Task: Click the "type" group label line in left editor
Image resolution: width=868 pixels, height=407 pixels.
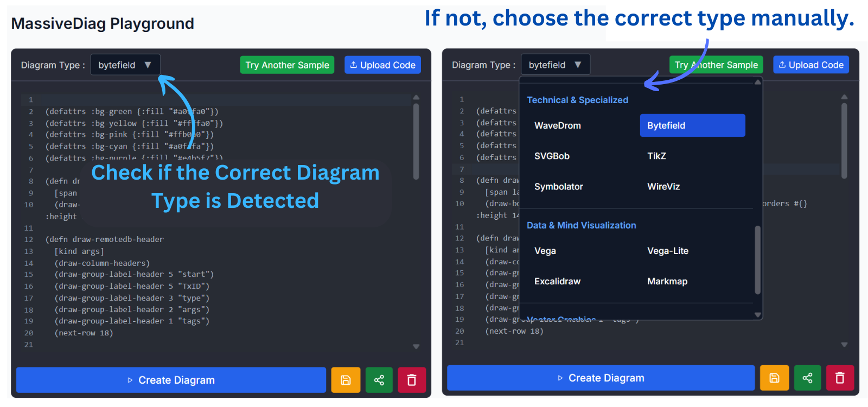Action: click(x=132, y=298)
